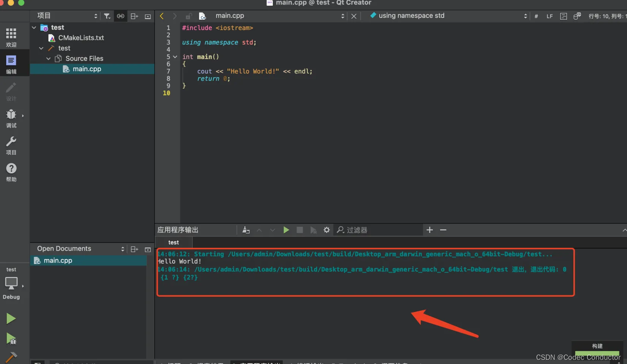Open output pane settings via the gear icon
Viewport: 627px width, 364px height.
[x=326, y=229]
